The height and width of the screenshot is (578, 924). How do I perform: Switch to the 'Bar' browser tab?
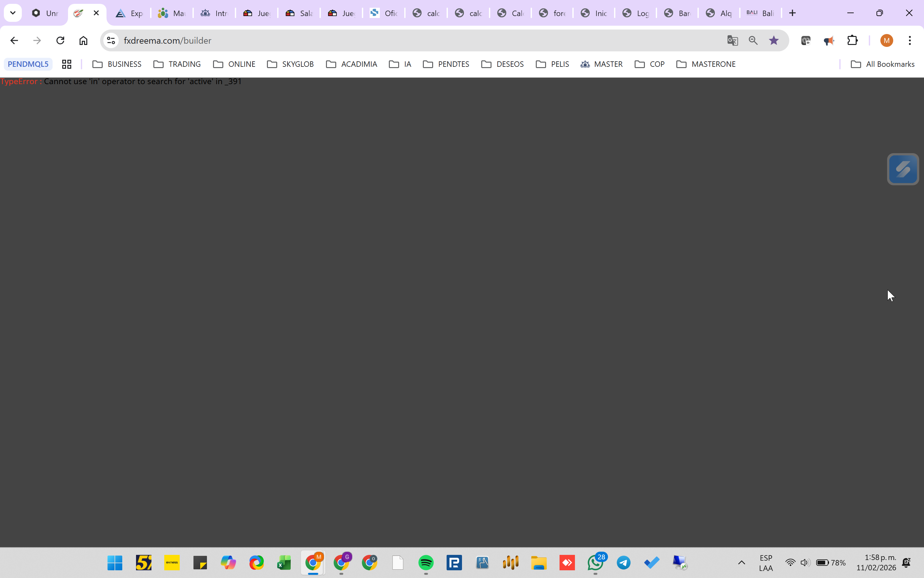(677, 13)
